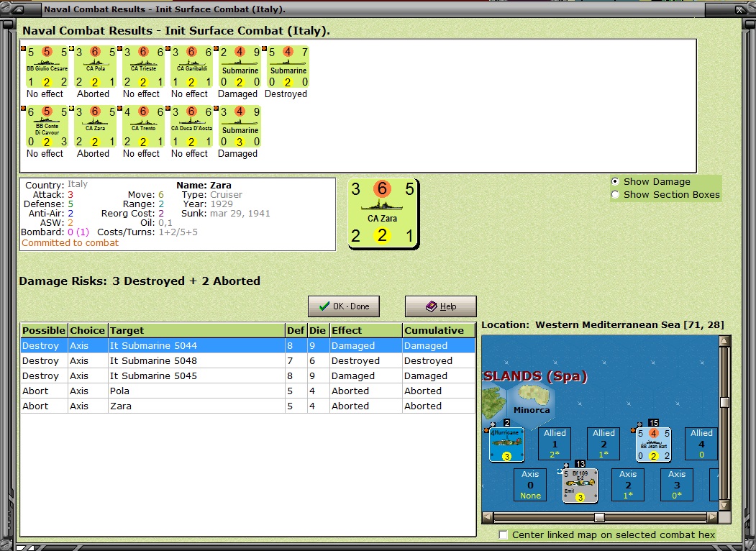This screenshot has height=551, width=756.
Task: Select the It Submarine 5044 row
Action: [x=248, y=346]
